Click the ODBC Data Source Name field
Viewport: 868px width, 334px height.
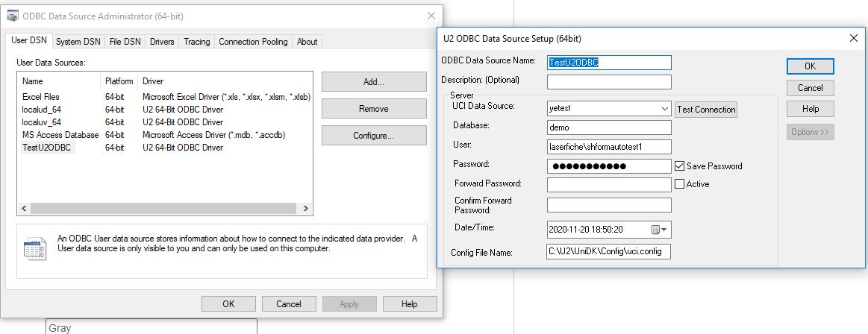609,63
